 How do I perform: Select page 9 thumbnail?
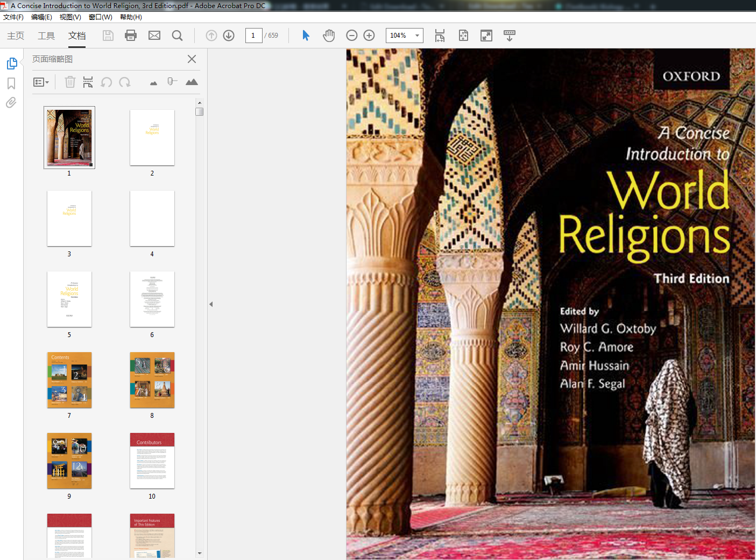click(69, 460)
